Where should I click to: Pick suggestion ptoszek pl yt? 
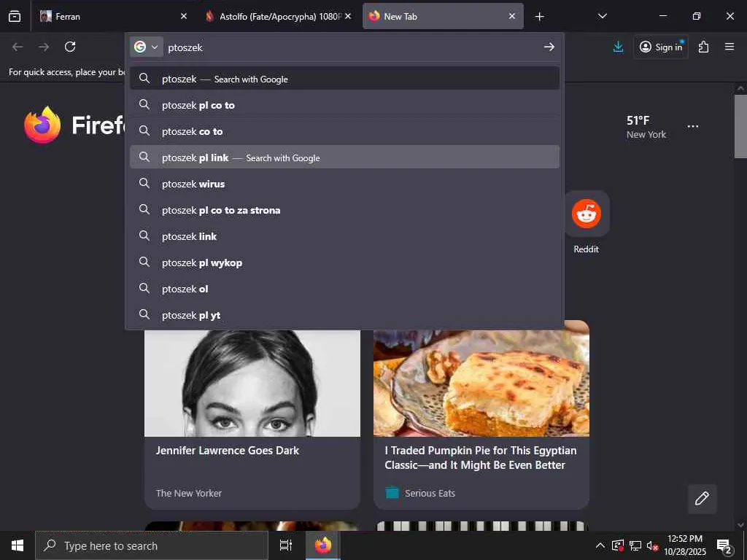[x=345, y=314]
